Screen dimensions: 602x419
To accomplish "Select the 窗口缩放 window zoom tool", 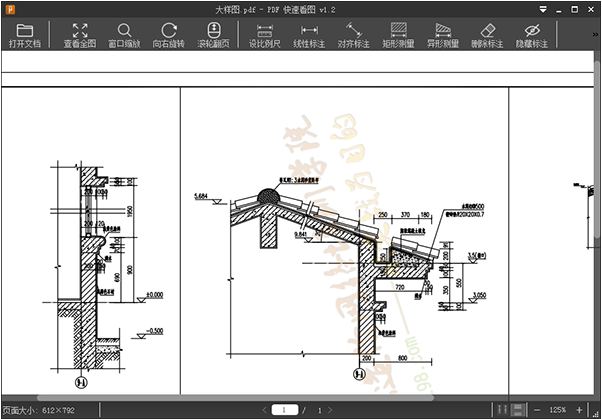I will [124, 36].
